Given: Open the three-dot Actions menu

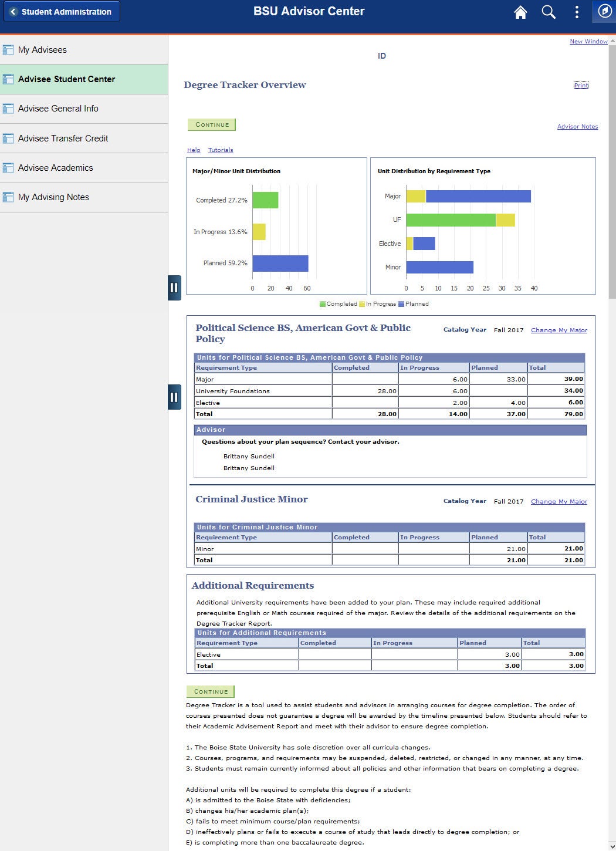Looking at the screenshot, I should click(577, 12).
